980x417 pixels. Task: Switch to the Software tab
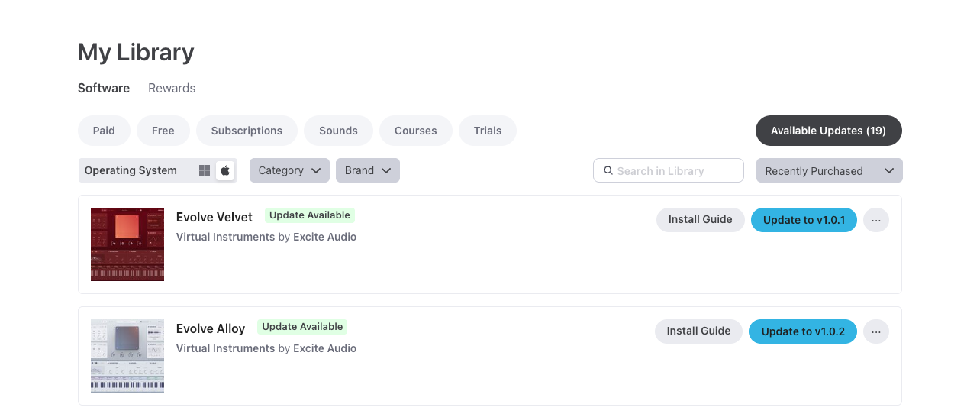(x=104, y=88)
